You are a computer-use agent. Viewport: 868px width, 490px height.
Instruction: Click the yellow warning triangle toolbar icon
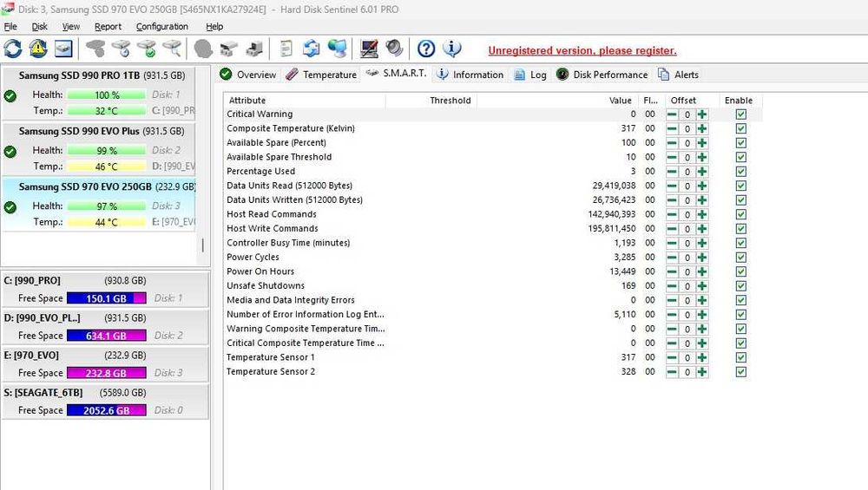tap(38, 49)
